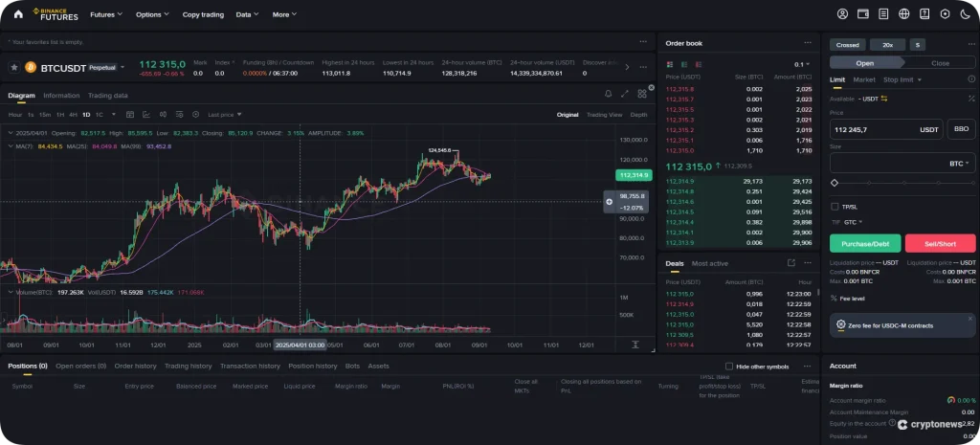Switch order side to Close
The height and width of the screenshot is (445, 980).
click(x=939, y=62)
